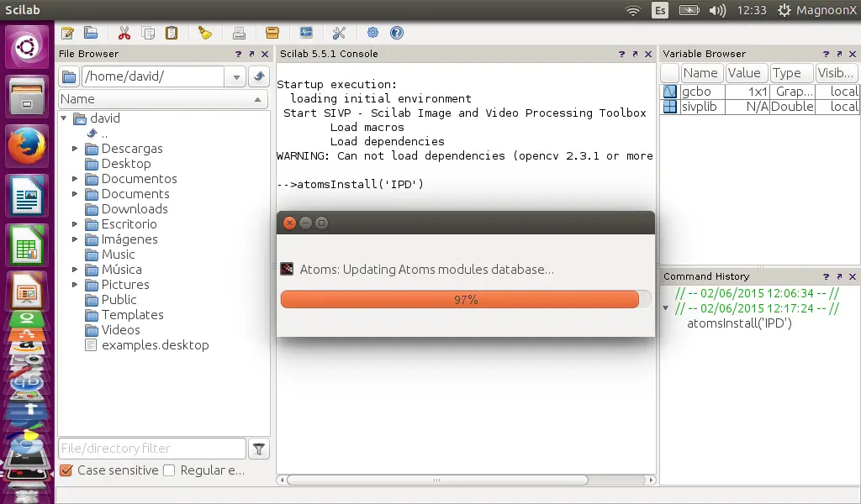This screenshot has height=504, width=861.
Task: Undock the File Browser panel
Action: pyautogui.click(x=251, y=54)
